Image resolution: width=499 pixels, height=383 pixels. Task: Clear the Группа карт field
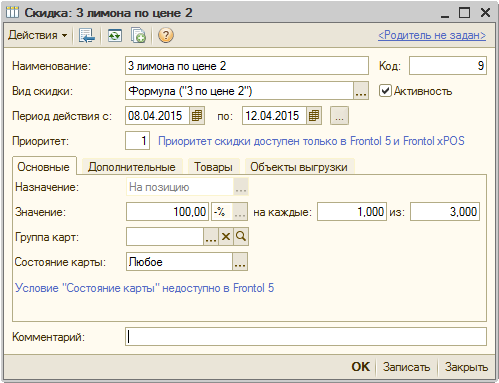pos(226,237)
